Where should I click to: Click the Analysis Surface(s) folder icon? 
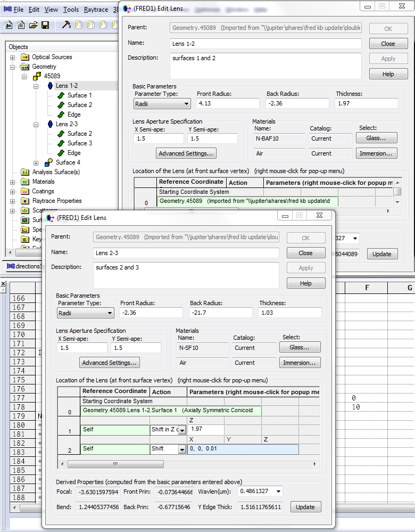click(x=25, y=172)
